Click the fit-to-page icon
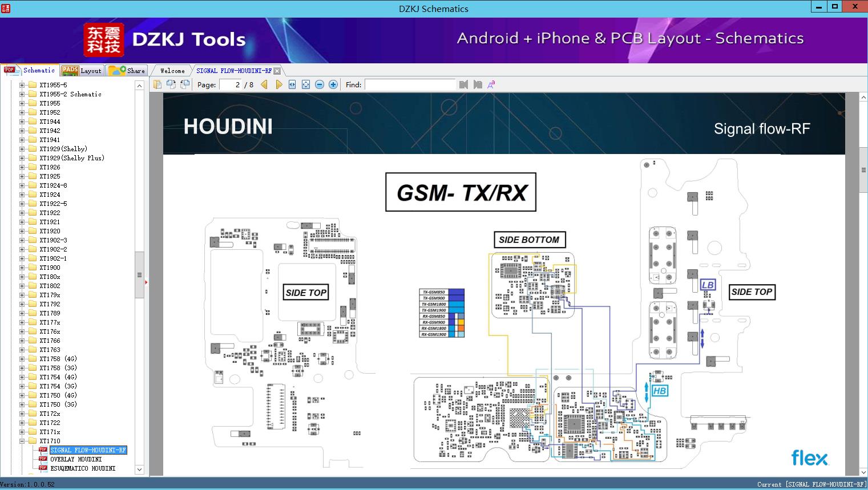The height and width of the screenshot is (490, 868). [x=306, y=84]
